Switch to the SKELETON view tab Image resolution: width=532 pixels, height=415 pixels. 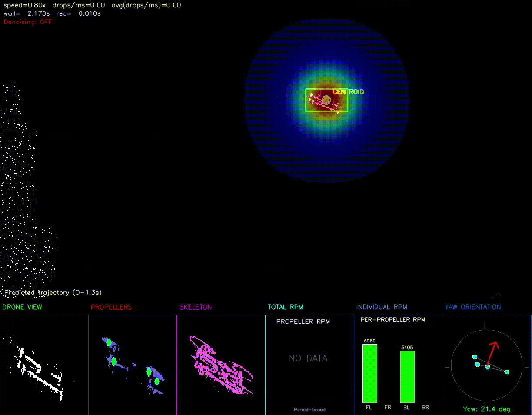[x=196, y=307]
